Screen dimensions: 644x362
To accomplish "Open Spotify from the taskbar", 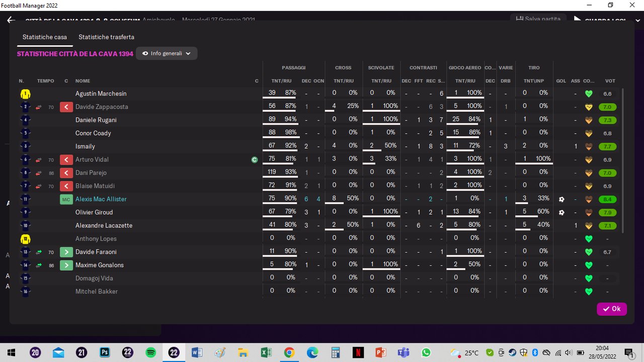I will click(150, 352).
